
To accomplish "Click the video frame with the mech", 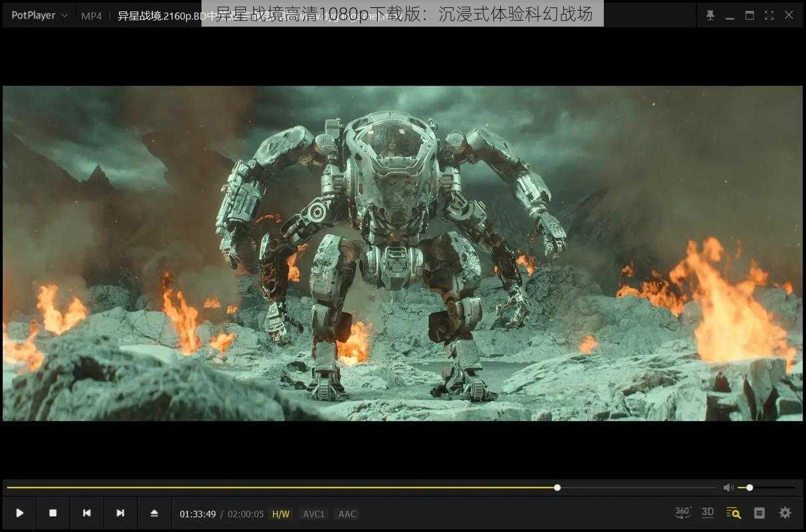I will point(402,253).
